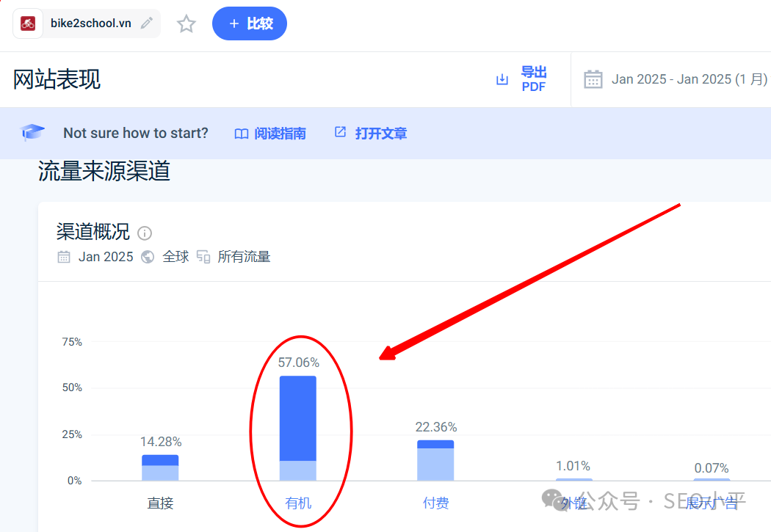The height and width of the screenshot is (532, 771).
Task: Click the 所有流量 traffic label
Action: [x=244, y=256]
